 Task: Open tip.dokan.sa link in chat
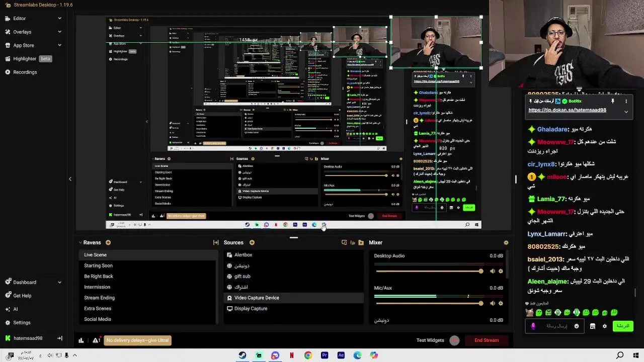tap(567, 110)
